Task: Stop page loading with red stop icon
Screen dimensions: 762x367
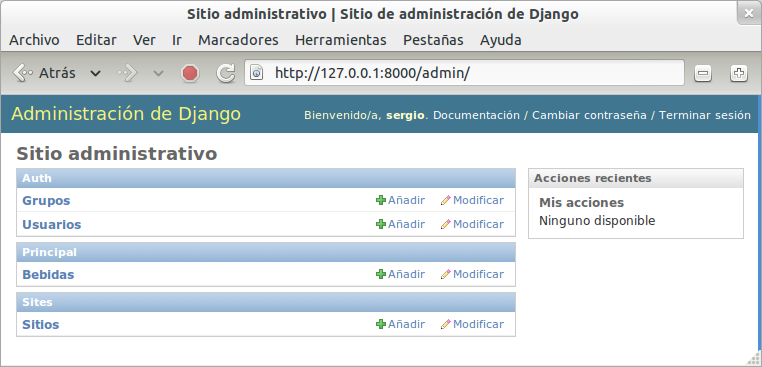Action: pos(190,73)
